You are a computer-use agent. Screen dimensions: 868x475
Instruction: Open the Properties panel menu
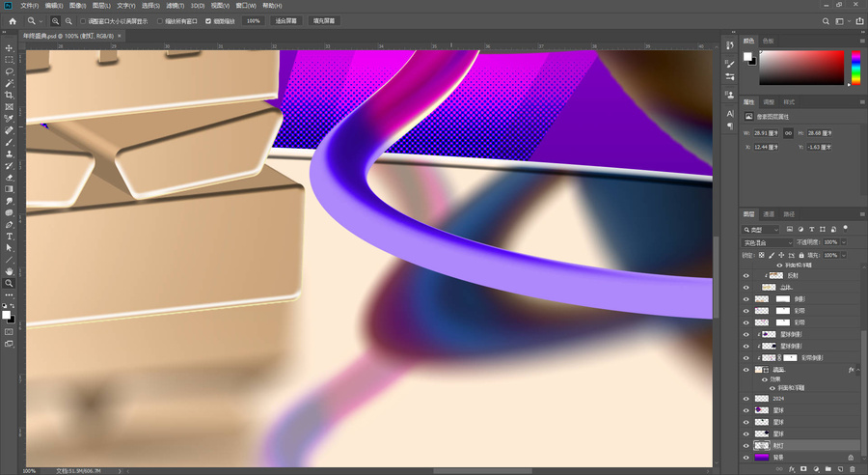coord(861,102)
